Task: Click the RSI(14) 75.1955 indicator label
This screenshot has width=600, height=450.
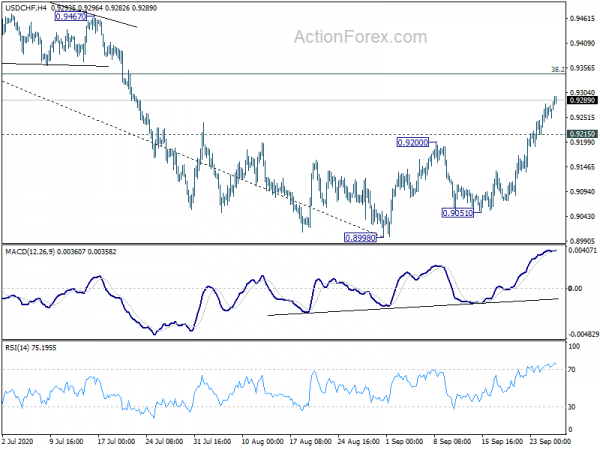Action: [x=31, y=348]
